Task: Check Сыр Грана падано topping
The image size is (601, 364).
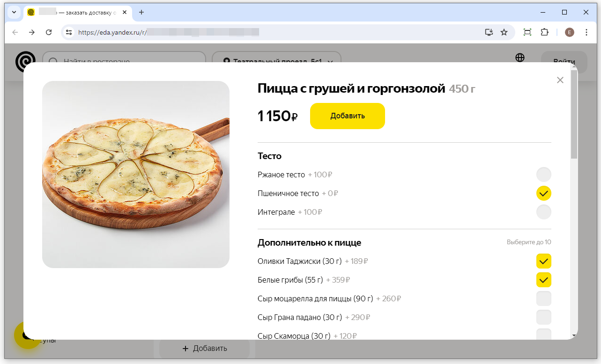Action: point(544,317)
